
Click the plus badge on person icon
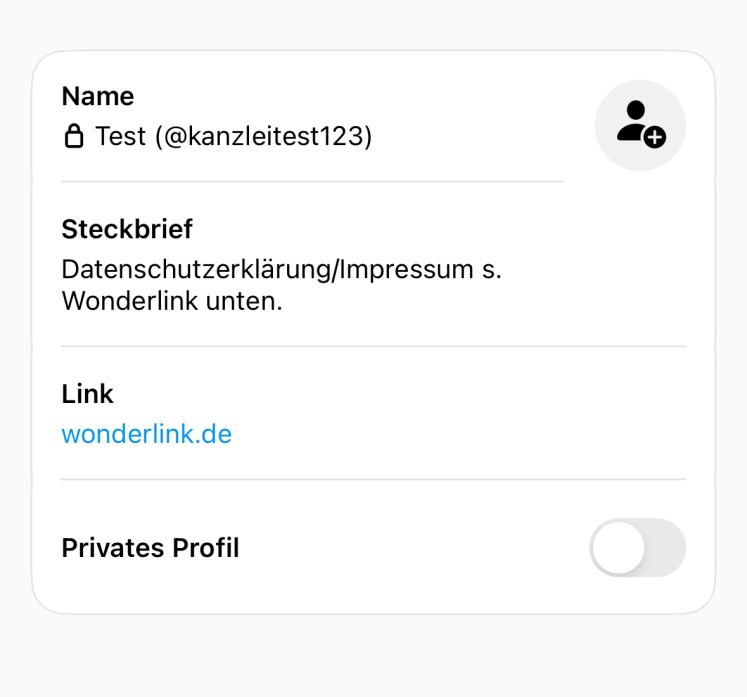pyautogui.click(x=655, y=138)
